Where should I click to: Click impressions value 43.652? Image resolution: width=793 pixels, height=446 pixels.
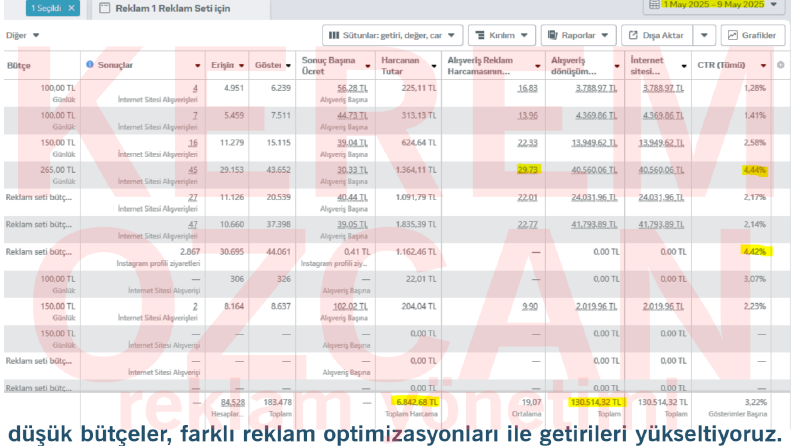279,170
